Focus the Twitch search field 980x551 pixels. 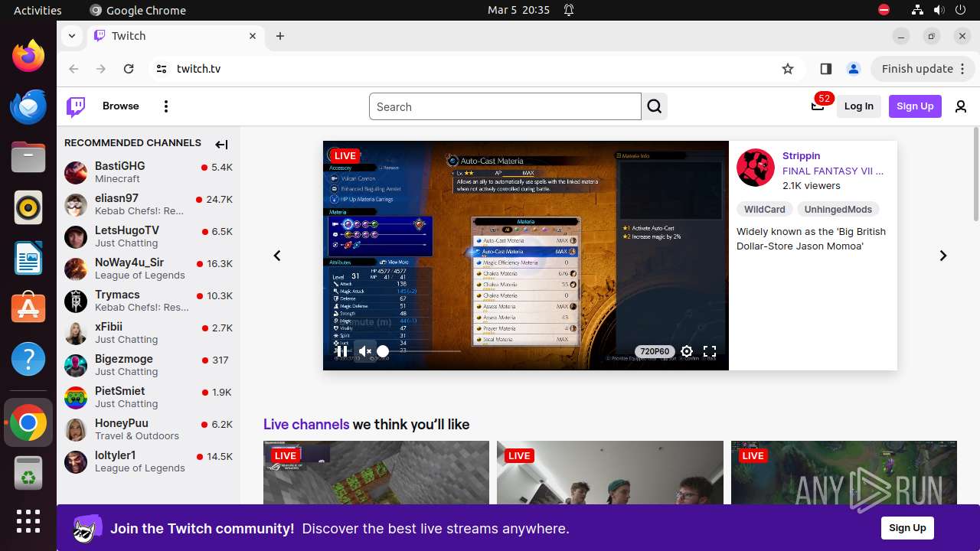[505, 106]
